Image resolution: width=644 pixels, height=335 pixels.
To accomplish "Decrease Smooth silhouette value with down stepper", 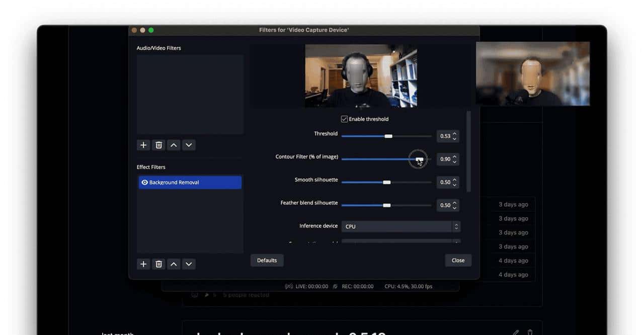I will click(455, 185).
